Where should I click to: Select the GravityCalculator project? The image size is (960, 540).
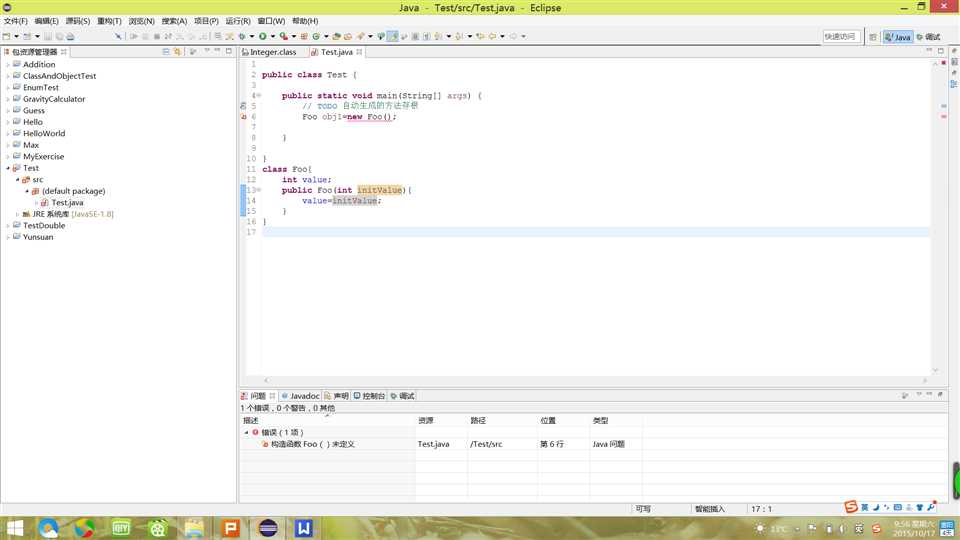(x=54, y=99)
